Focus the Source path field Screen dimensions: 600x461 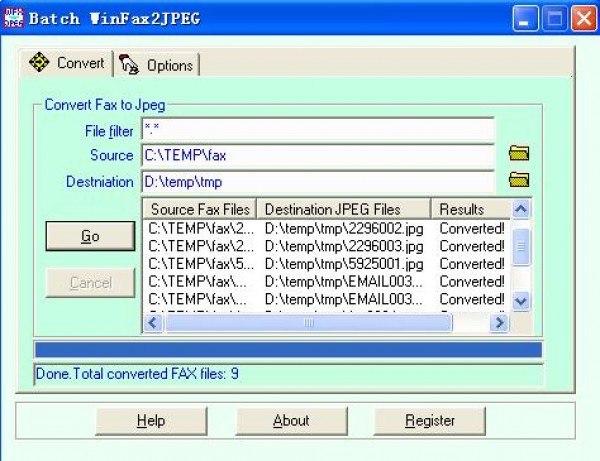(x=318, y=155)
